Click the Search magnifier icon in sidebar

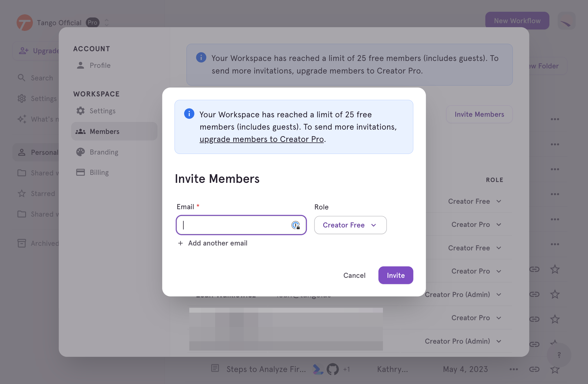pos(21,78)
